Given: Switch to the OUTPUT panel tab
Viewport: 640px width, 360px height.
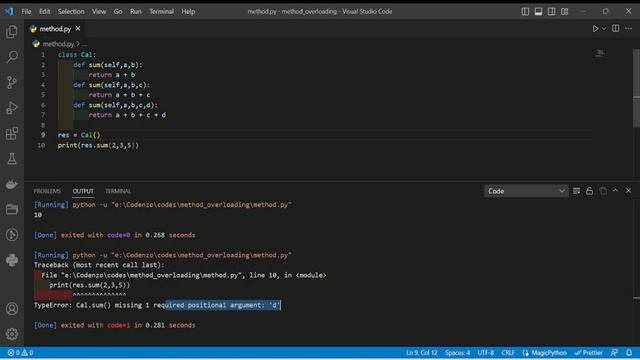Looking at the screenshot, I should tap(83, 191).
